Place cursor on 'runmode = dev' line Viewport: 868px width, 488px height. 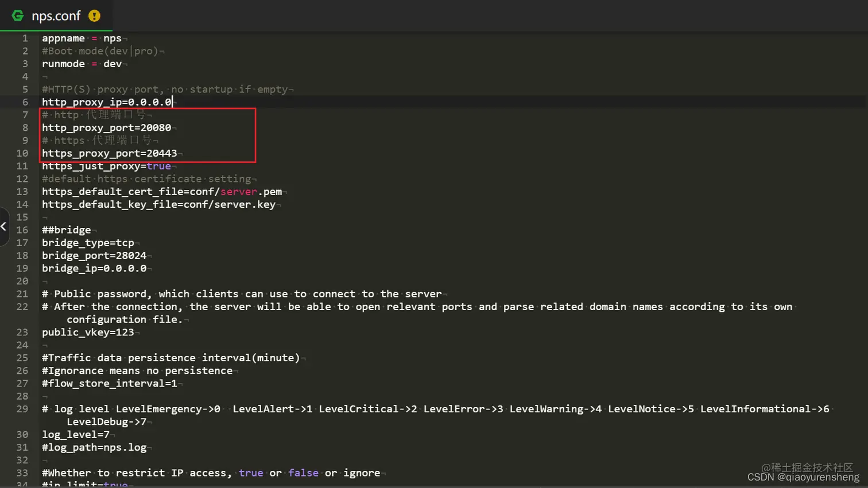pyautogui.click(x=82, y=64)
